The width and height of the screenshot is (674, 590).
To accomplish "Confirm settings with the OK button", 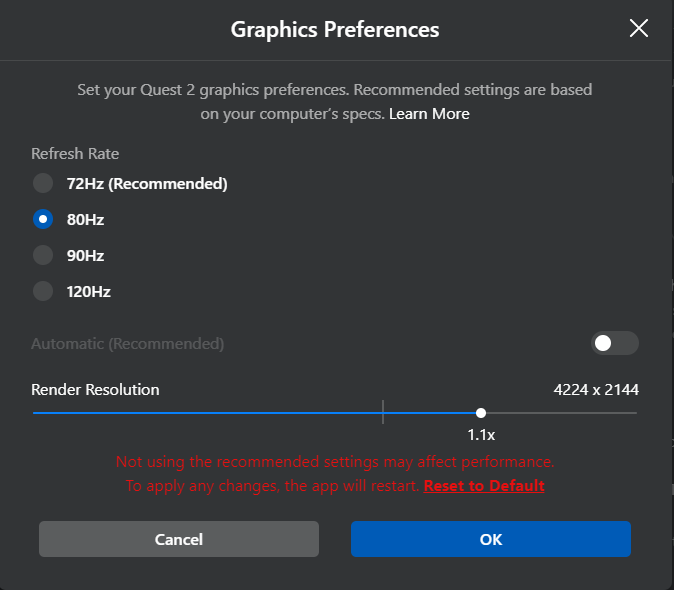I will click(490, 539).
